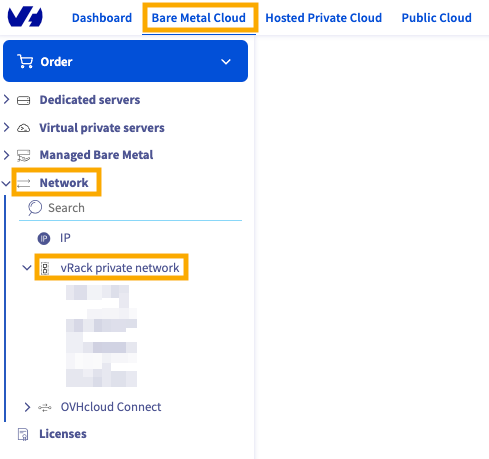Expand Virtual private servers chevron
Screen dimensions: 489x459
click(6, 127)
